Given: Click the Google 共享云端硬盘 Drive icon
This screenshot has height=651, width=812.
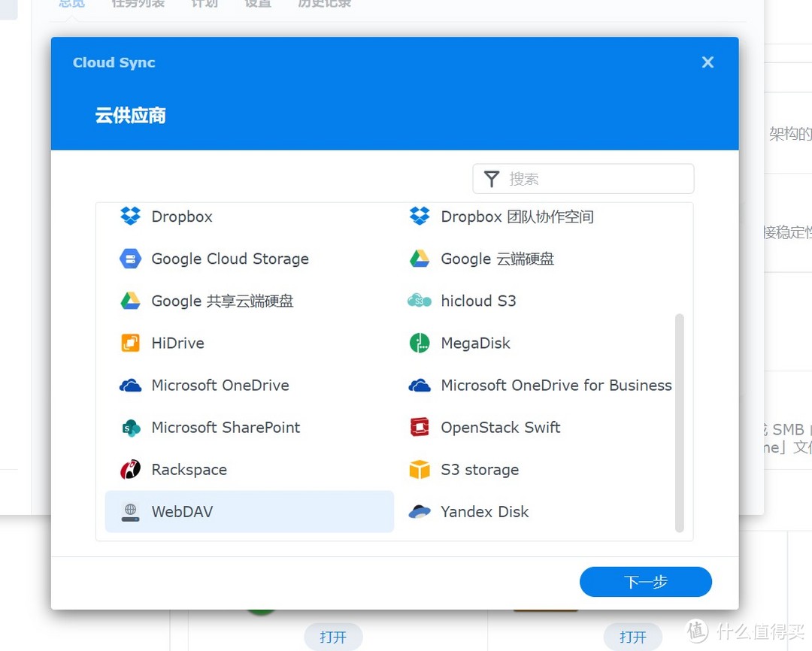Looking at the screenshot, I should 130,301.
